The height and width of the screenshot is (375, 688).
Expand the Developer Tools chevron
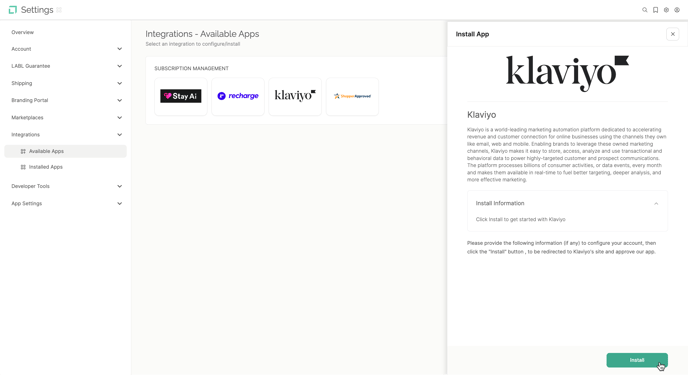119,186
